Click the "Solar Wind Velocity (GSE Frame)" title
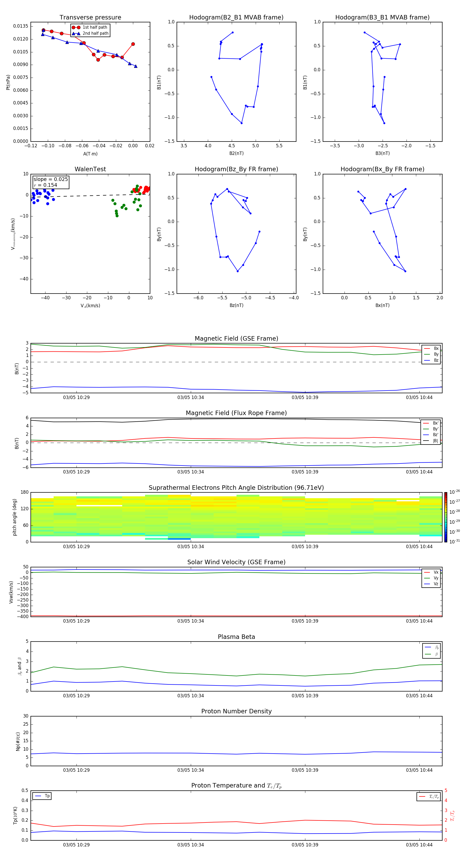This screenshot has height=868, width=473. (236, 562)
